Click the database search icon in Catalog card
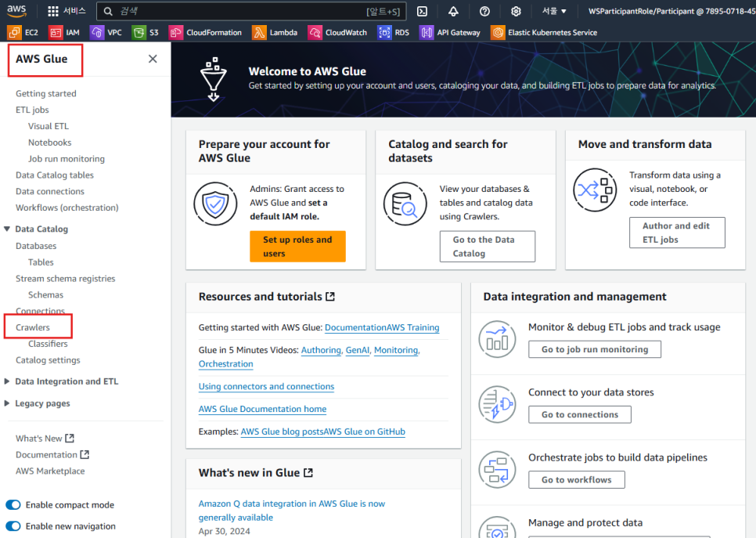 (405, 204)
